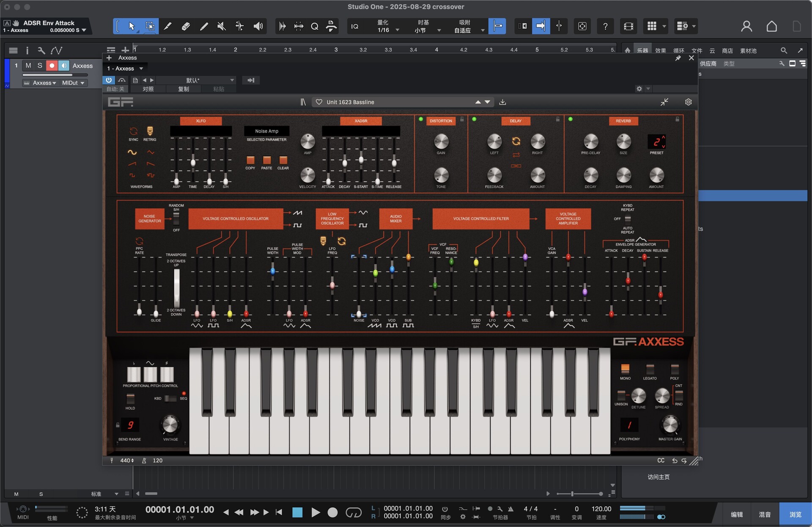This screenshot has height=527, width=812.
Task: Switch to the 文件 browser tab
Action: pos(697,51)
